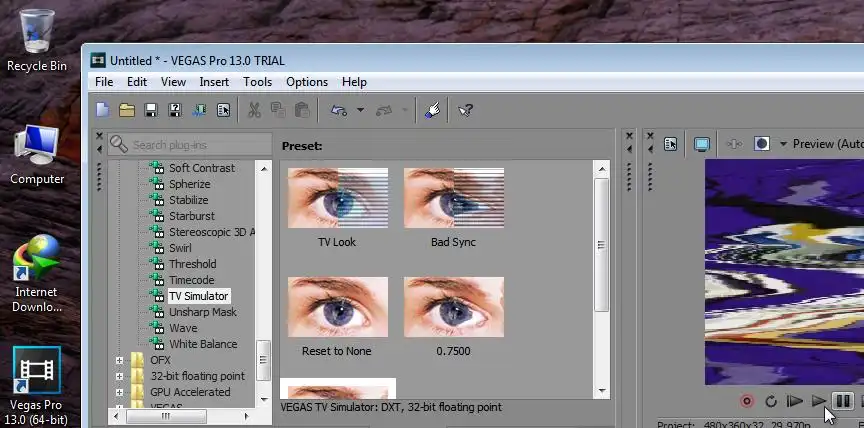Open the View menu

click(x=173, y=82)
